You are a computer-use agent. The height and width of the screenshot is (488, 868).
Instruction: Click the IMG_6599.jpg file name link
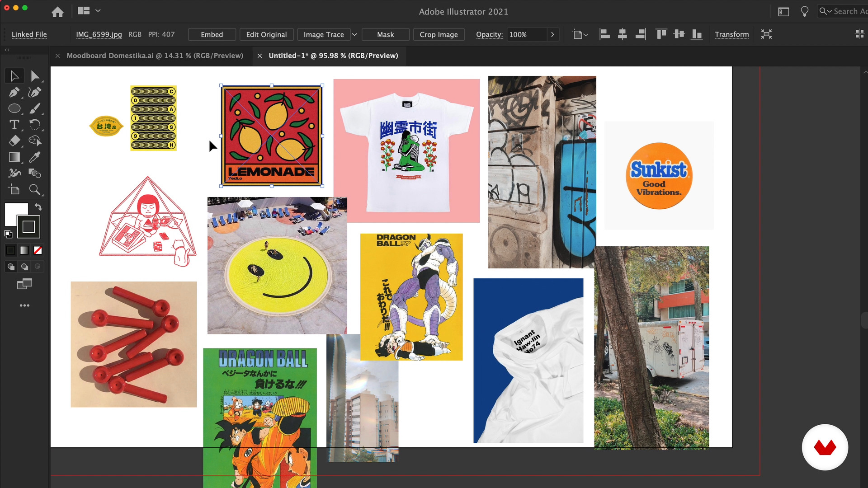[99, 34]
